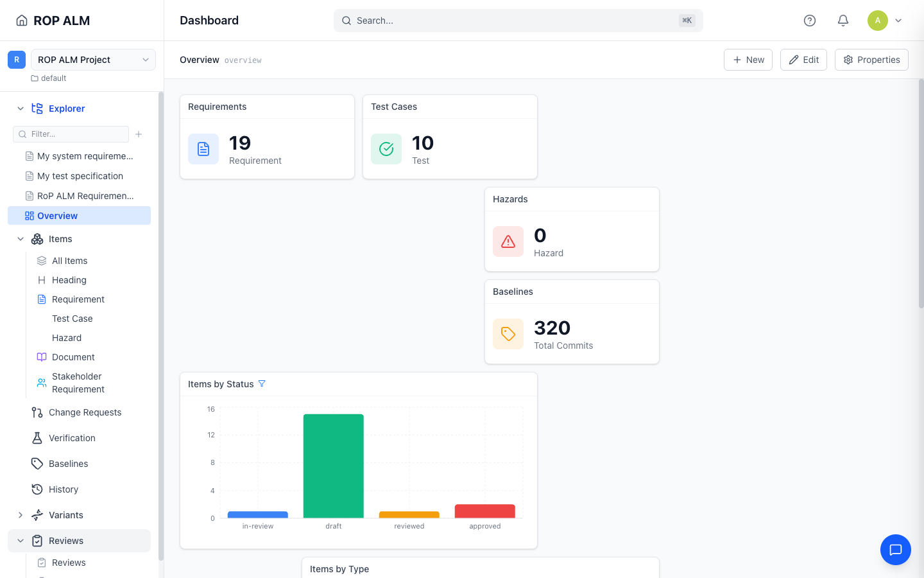Click the sidebar Baselines tag icon
The image size is (924, 578).
tap(37, 464)
